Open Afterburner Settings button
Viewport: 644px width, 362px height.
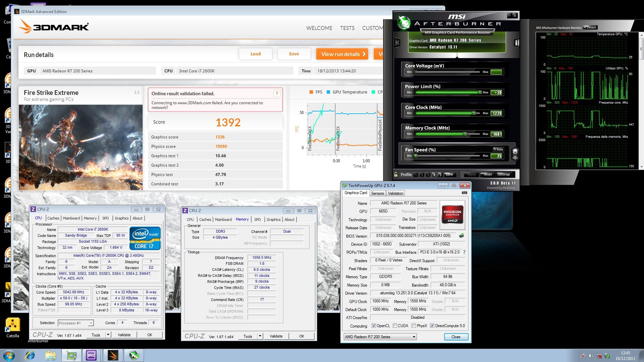pyautogui.click(x=503, y=174)
